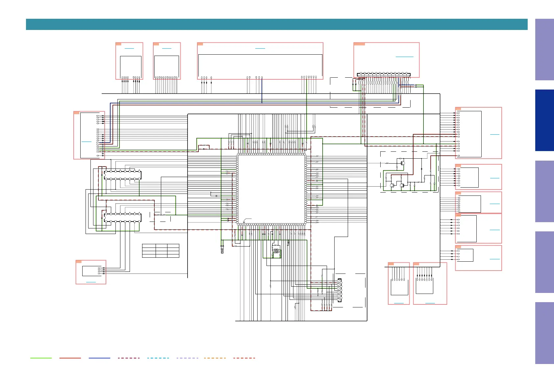Screen dimensions: 554x392
Task: Open the topmost purple side tab
Action: (544, 49)
